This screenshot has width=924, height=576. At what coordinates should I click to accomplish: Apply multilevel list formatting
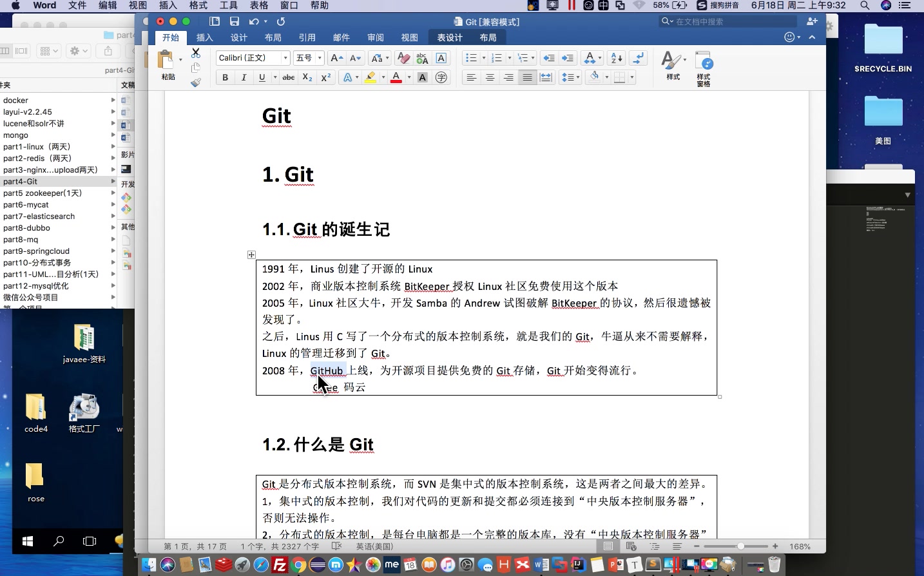[x=523, y=58]
